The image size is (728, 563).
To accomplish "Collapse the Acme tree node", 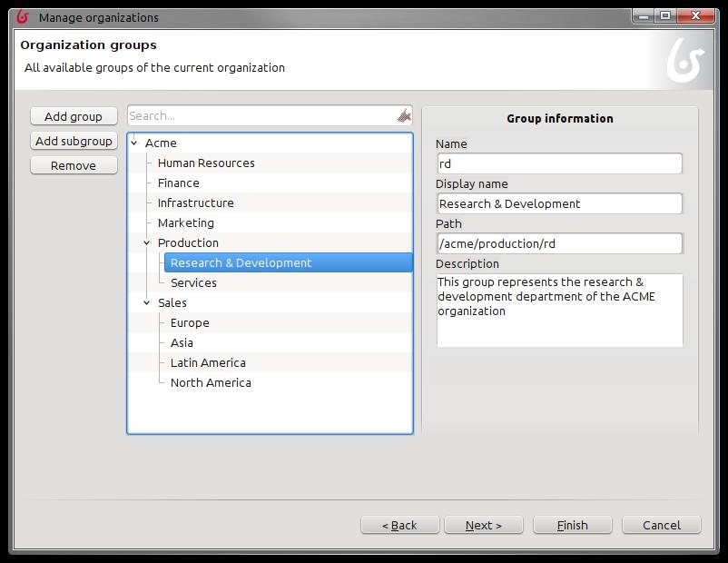I will (x=134, y=143).
